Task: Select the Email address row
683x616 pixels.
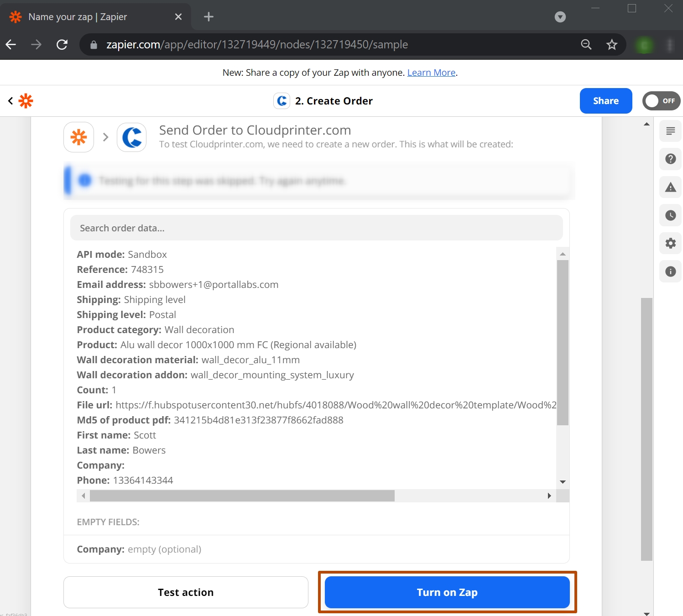Action: pos(177,284)
